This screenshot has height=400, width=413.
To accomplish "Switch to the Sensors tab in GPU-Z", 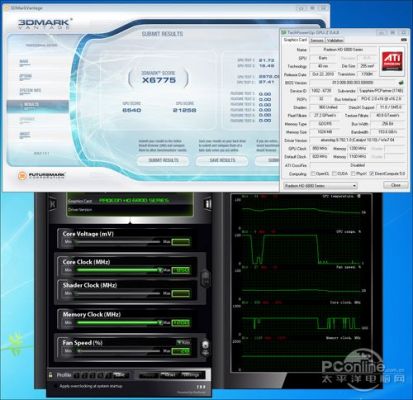I will (x=317, y=41).
